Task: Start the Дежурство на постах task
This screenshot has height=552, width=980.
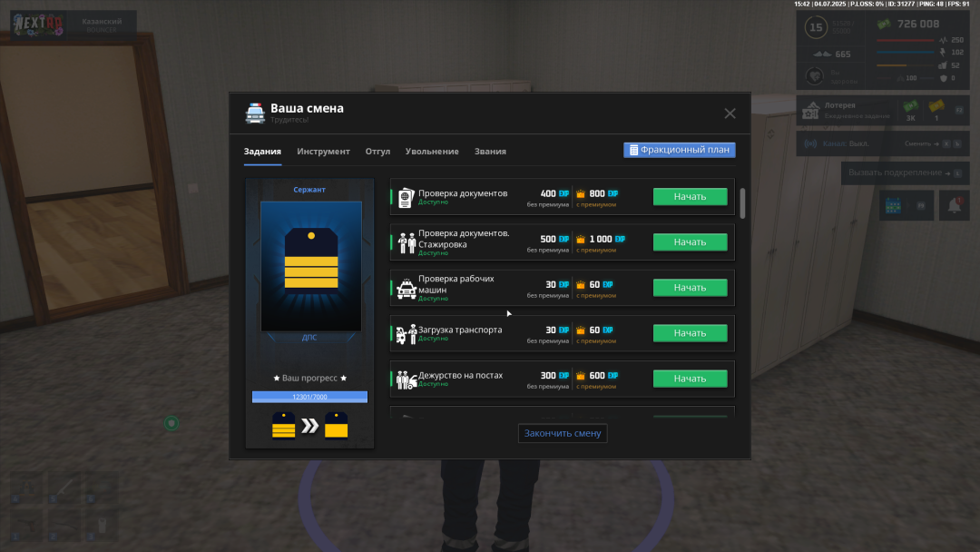Action: (x=690, y=379)
